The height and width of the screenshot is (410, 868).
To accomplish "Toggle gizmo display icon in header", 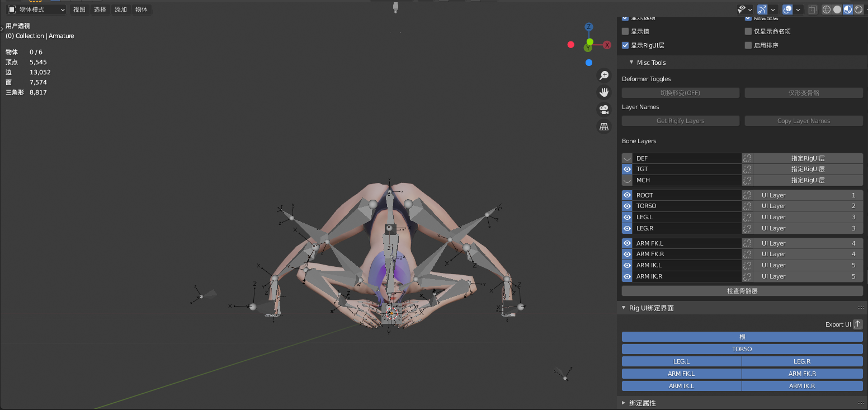I will [762, 10].
